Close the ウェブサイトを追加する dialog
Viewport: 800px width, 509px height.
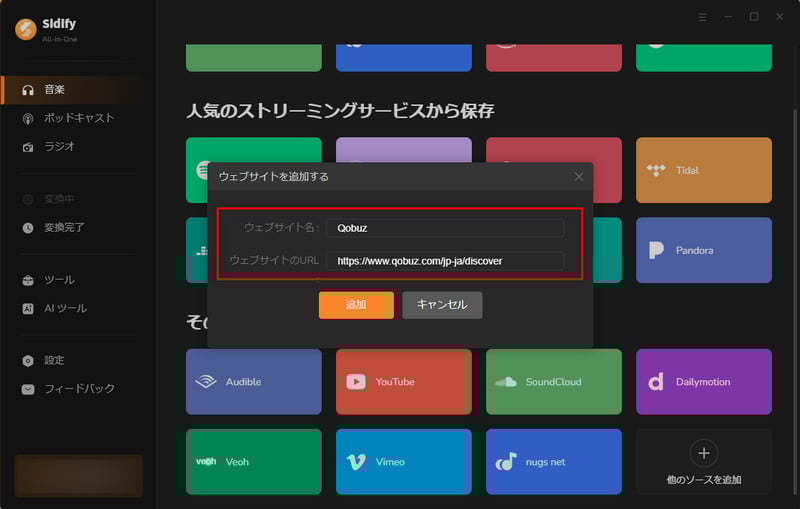(x=579, y=176)
